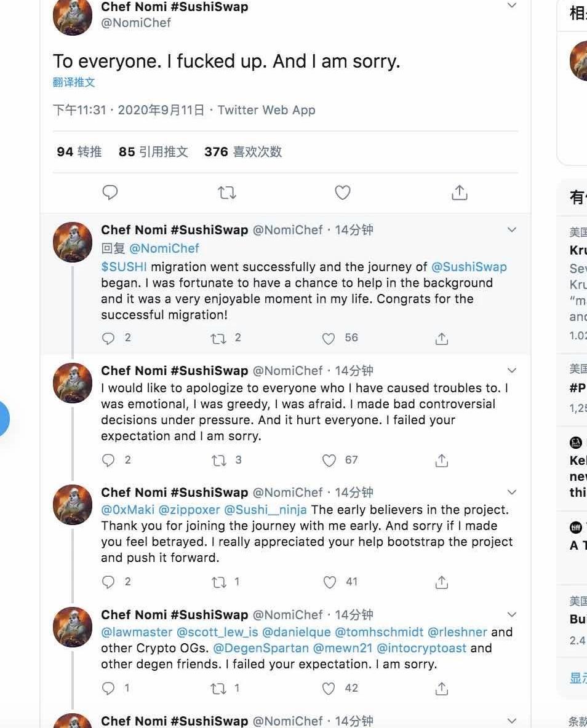Share the early believers thank-you tweet
This screenshot has height=728, width=587.
pyautogui.click(x=441, y=582)
